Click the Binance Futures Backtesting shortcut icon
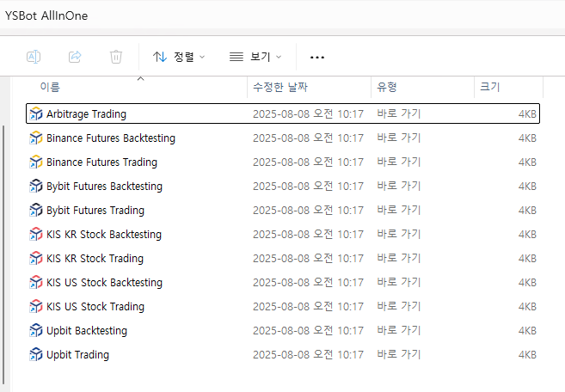This screenshot has width=565, height=392. (35, 138)
